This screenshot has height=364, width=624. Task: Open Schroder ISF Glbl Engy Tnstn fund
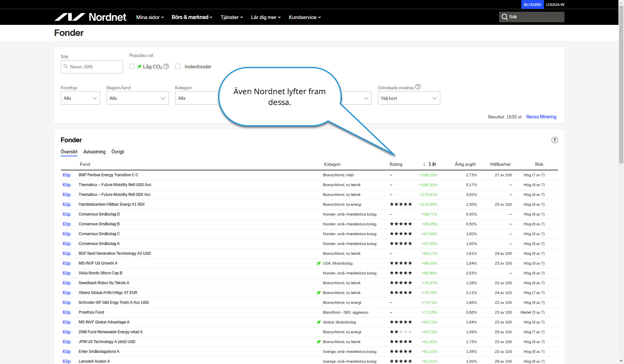[114, 303]
